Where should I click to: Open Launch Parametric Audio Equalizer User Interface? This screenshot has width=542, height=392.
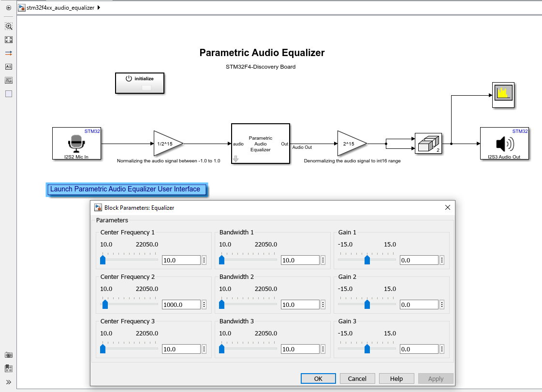127,189
